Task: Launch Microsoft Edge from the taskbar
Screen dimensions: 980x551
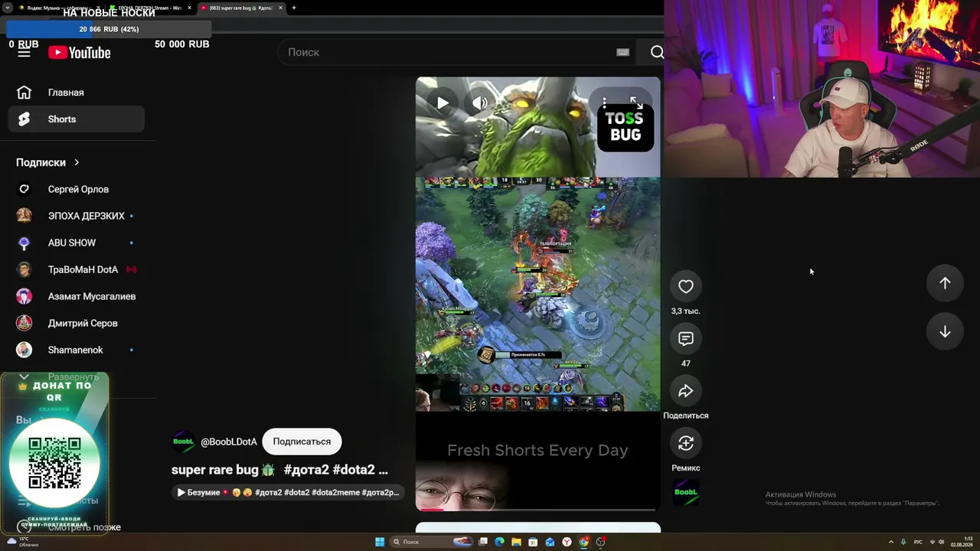Action: 499,542
